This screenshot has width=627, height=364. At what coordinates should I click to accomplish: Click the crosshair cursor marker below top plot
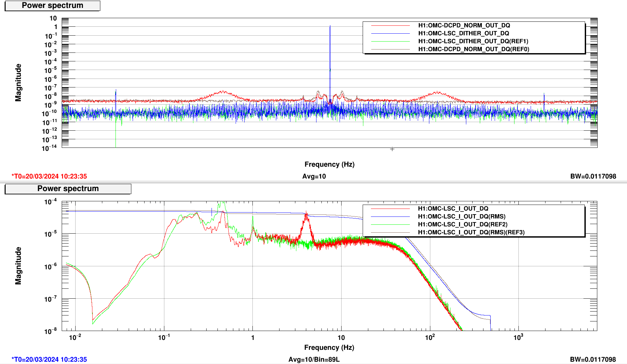392,149
